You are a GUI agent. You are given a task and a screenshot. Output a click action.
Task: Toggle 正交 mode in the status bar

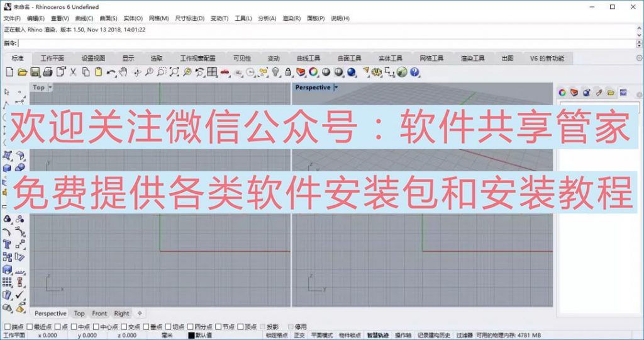pos(299,336)
